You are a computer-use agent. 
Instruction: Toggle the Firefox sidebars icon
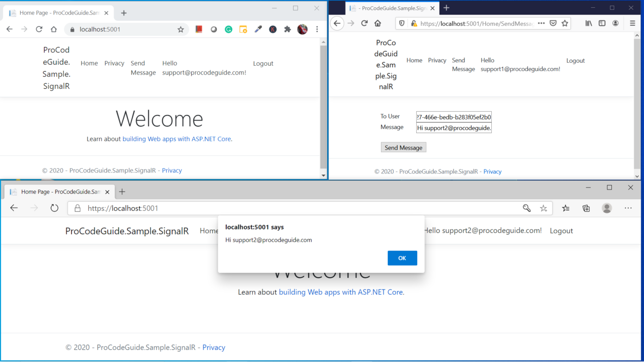602,23
